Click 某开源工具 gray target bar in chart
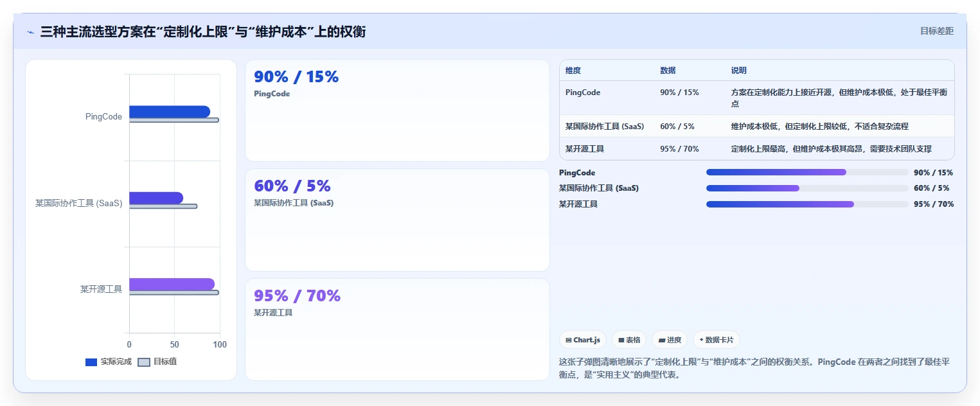This screenshot has height=406, width=980. [x=174, y=292]
